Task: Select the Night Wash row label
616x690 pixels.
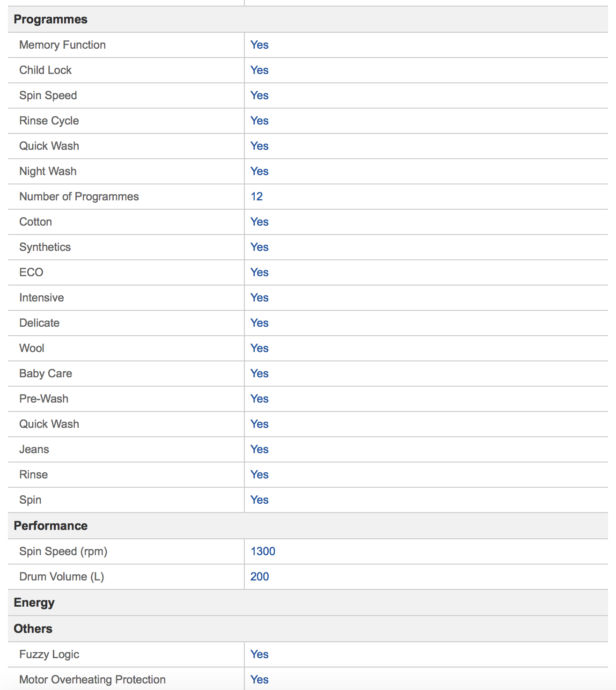Action: point(48,171)
